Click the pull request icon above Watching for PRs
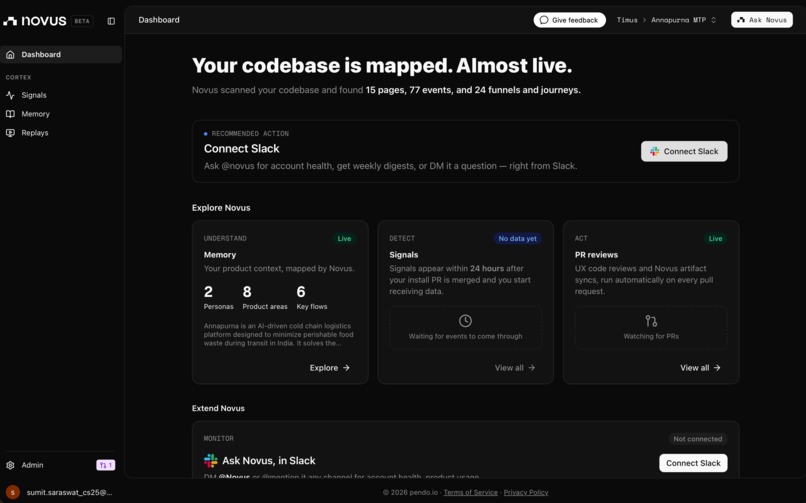This screenshot has height=503, width=806. [651, 321]
